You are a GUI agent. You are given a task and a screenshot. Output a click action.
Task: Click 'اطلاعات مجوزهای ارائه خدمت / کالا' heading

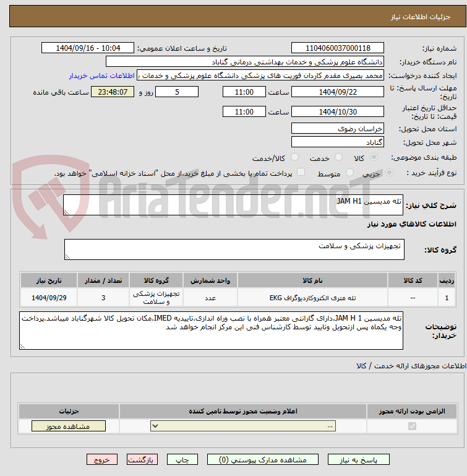pyautogui.click(x=411, y=366)
